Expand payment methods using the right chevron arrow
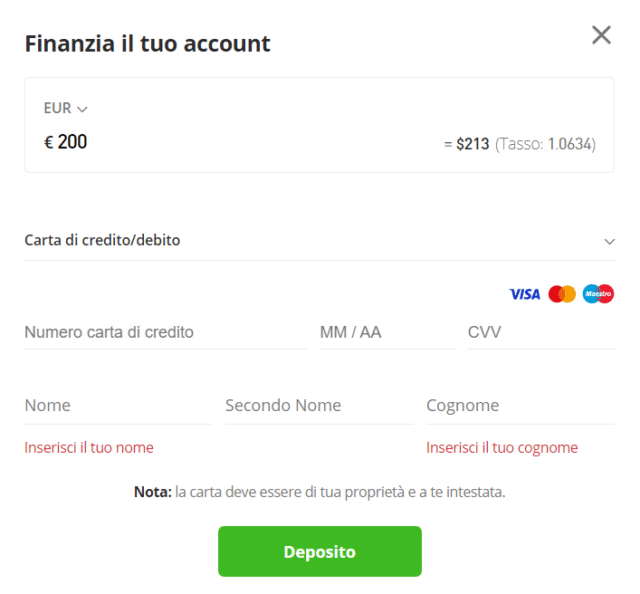Viewport: 640px width, 594px height. pos(609,241)
